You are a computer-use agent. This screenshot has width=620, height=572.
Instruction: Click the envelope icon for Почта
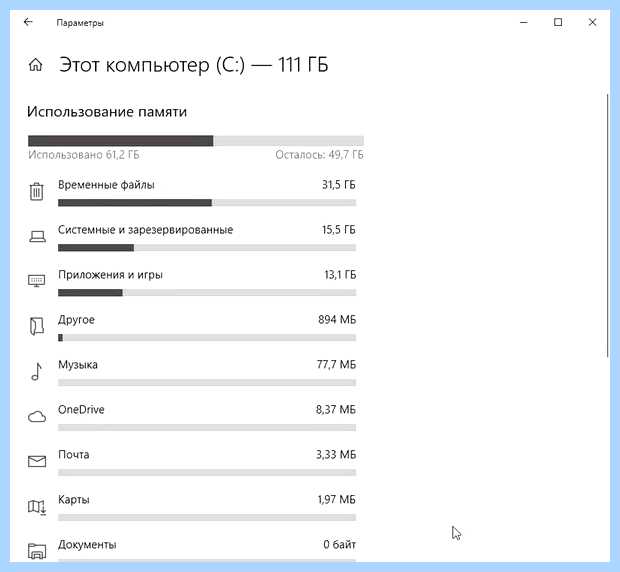click(37, 461)
